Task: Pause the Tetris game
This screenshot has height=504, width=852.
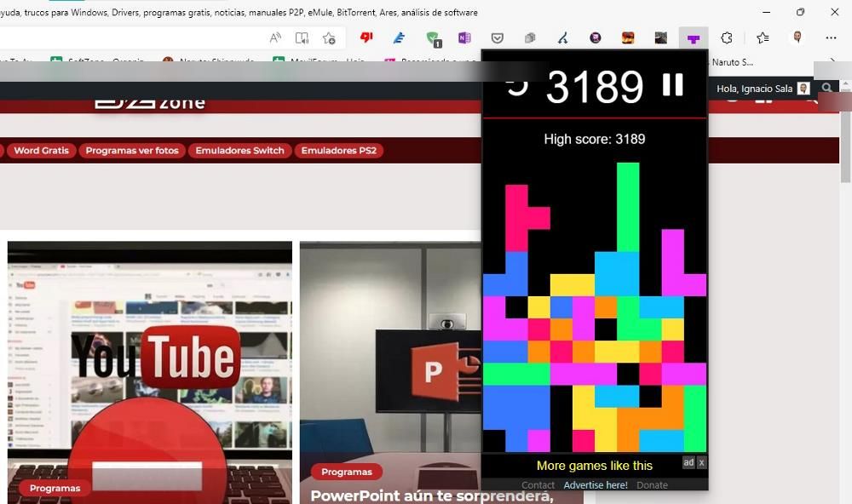Action: (672, 85)
